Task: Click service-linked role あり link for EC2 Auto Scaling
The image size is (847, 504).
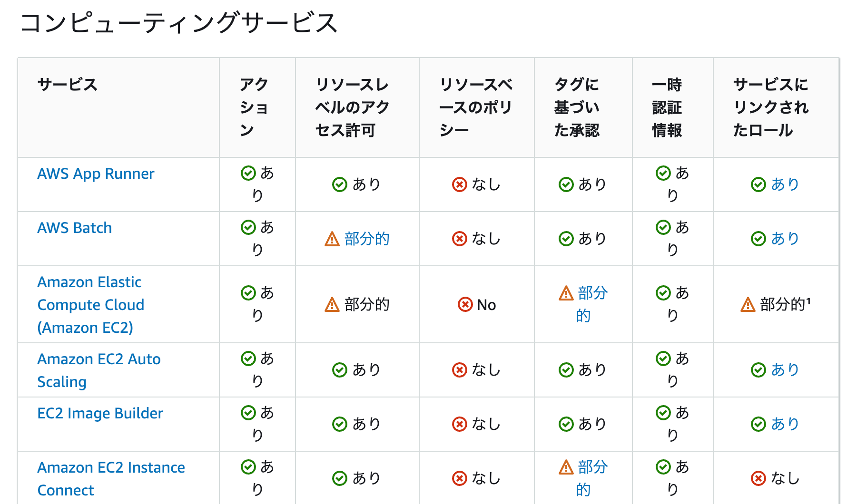Action: [x=785, y=370]
